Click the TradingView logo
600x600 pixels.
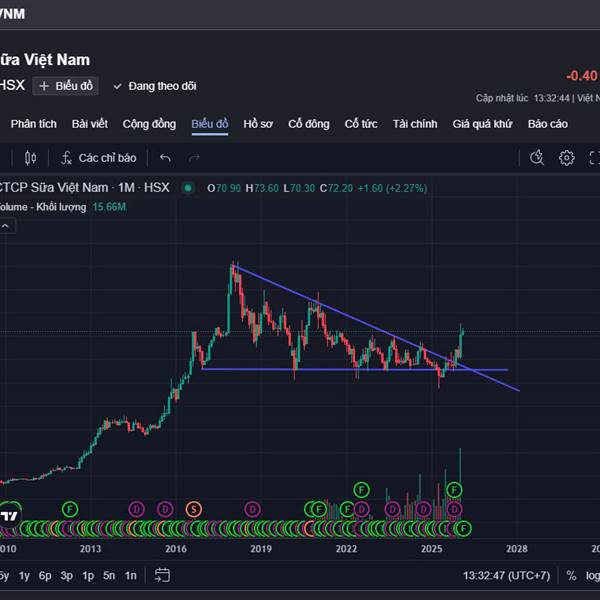9,516
